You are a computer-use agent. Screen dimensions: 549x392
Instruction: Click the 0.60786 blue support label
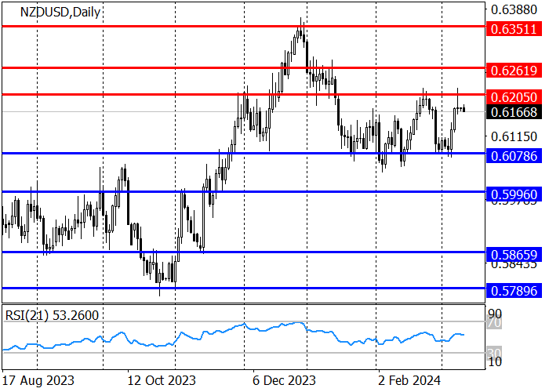pos(514,156)
